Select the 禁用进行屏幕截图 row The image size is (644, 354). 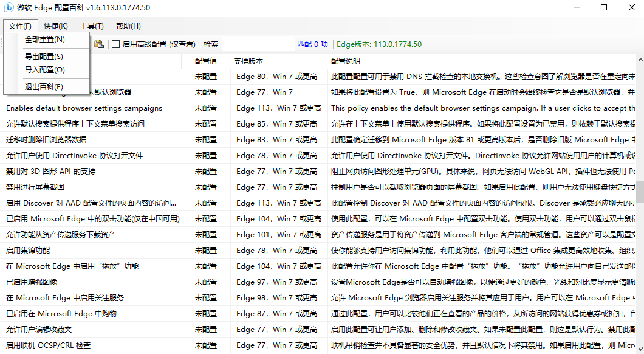click(x=318, y=187)
